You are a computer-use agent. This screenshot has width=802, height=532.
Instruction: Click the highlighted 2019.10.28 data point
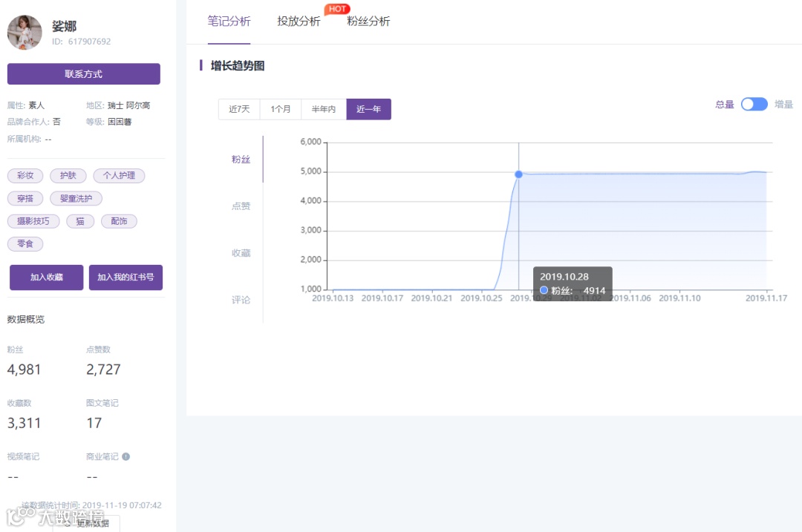(x=518, y=174)
